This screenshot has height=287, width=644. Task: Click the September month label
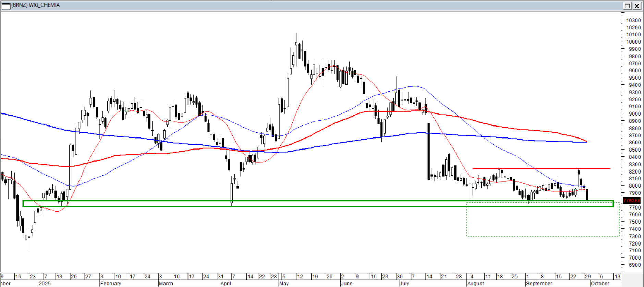click(x=539, y=284)
